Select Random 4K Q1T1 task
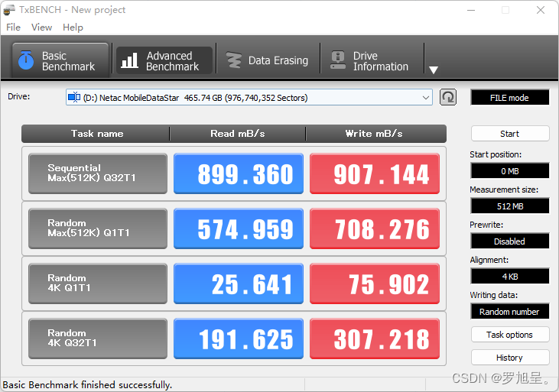This screenshot has width=559, height=392. pos(98,283)
